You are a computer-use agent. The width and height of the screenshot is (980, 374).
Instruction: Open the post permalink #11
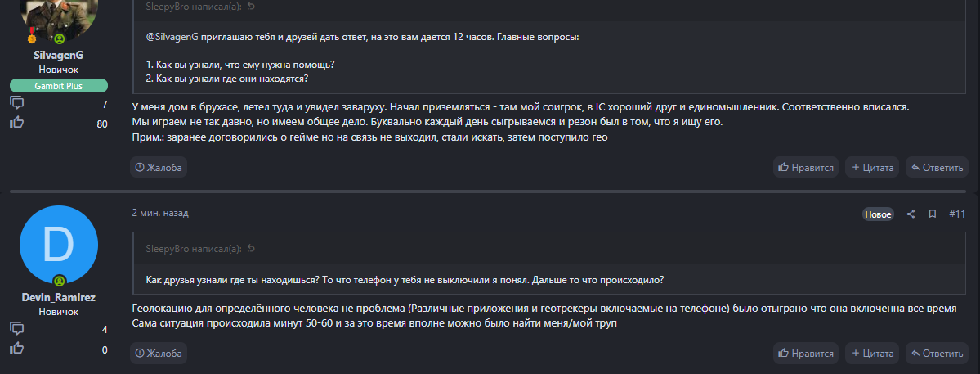coord(957,214)
